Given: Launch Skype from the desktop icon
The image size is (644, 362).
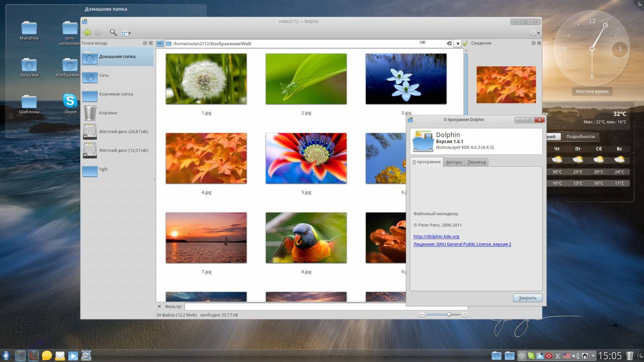Looking at the screenshot, I should pos(70,104).
